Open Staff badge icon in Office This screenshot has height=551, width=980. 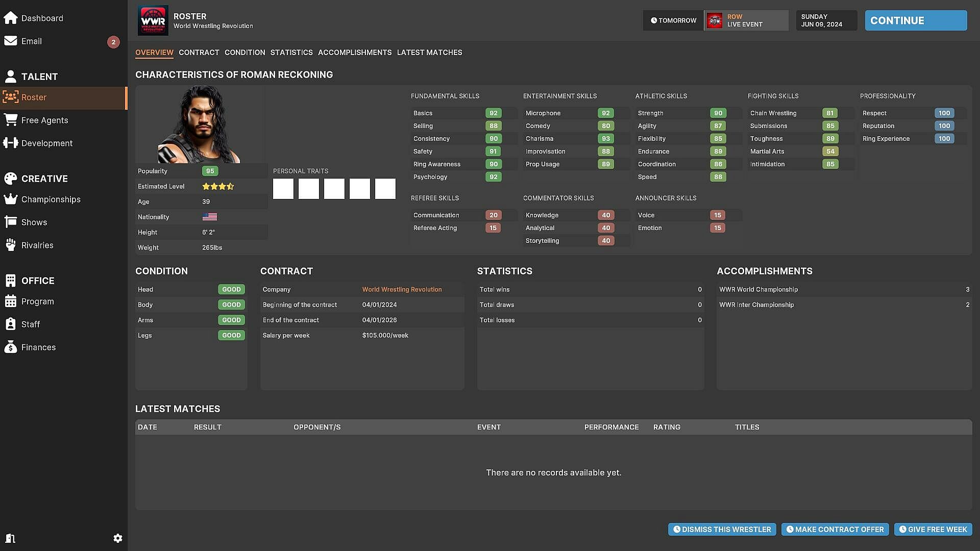pos(11,324)
